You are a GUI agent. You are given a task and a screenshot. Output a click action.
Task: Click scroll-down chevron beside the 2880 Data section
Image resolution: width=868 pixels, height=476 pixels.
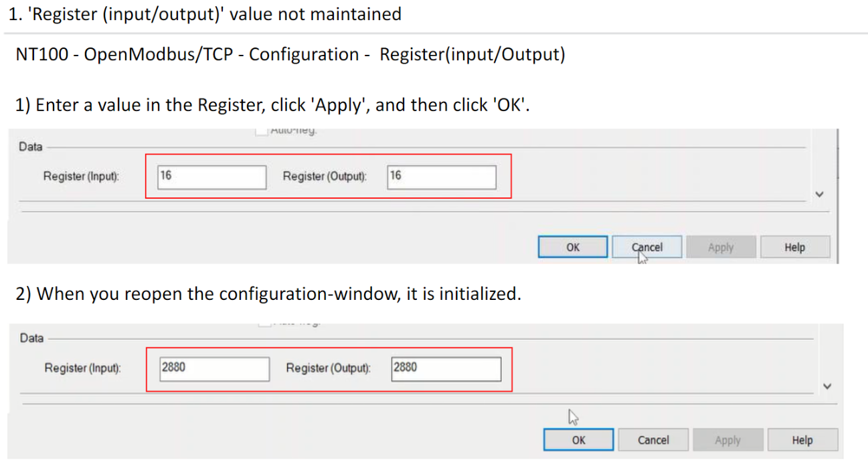(828, 386)
